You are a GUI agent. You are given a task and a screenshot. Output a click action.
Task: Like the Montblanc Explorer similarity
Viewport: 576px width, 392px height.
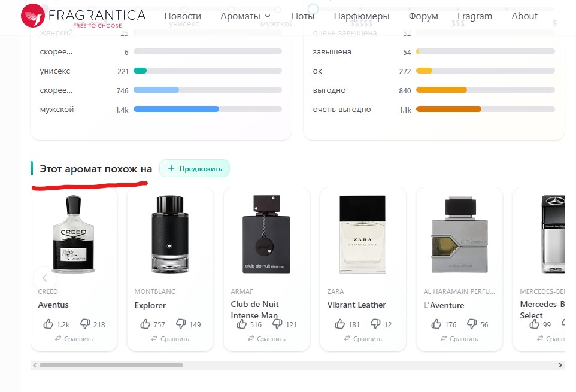coord(145,324)
